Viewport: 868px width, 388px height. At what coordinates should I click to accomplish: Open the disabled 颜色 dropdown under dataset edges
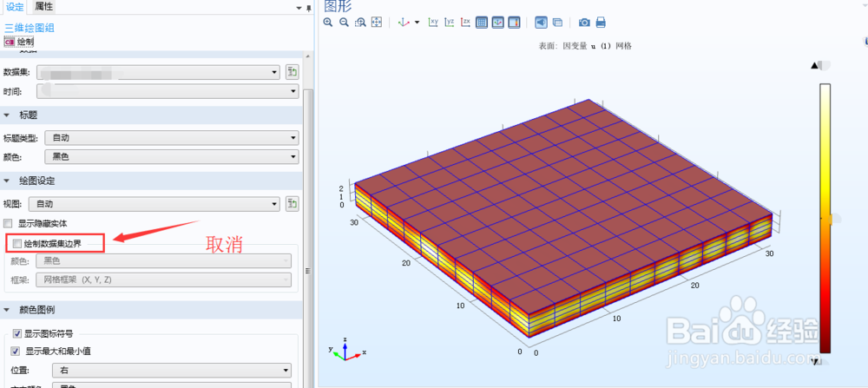pyautogui.click(x=163, y=260)
